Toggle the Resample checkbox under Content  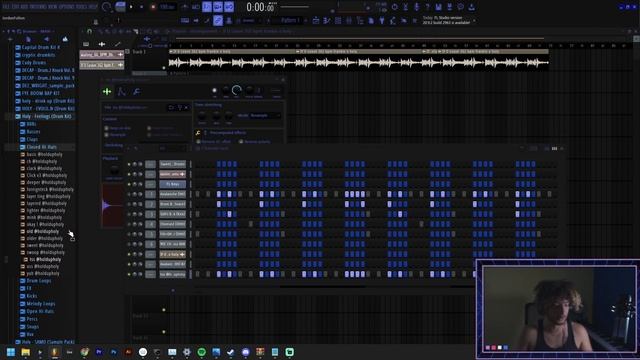107,135
